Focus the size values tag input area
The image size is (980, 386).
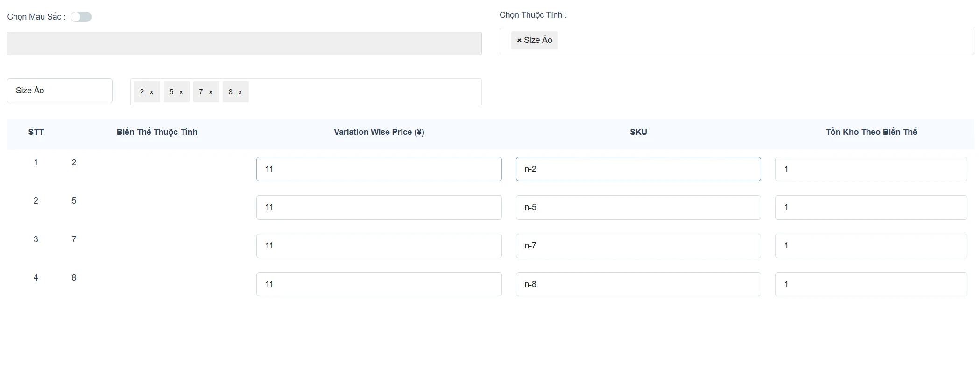coord(364,92)
